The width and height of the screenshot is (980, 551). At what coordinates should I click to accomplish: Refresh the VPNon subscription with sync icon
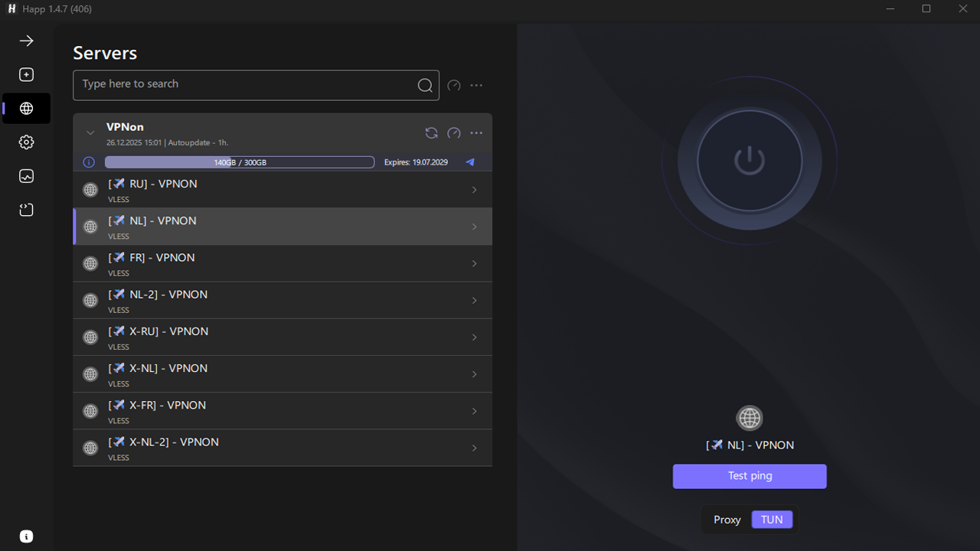431,133
